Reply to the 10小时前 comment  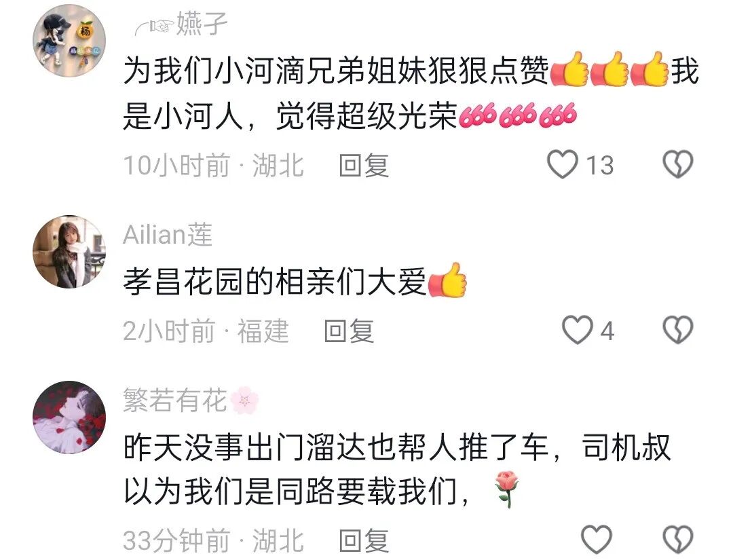pyautogui.click(x=364, y=165)
